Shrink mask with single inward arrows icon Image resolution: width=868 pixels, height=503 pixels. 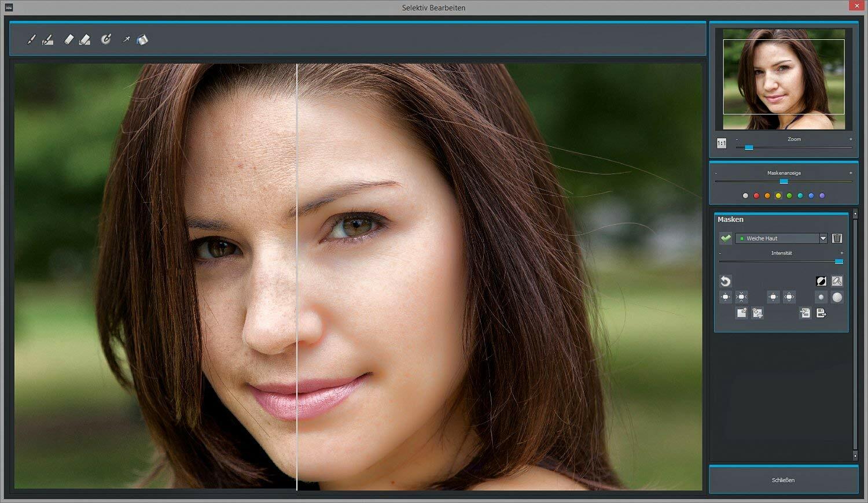point(725,297)
